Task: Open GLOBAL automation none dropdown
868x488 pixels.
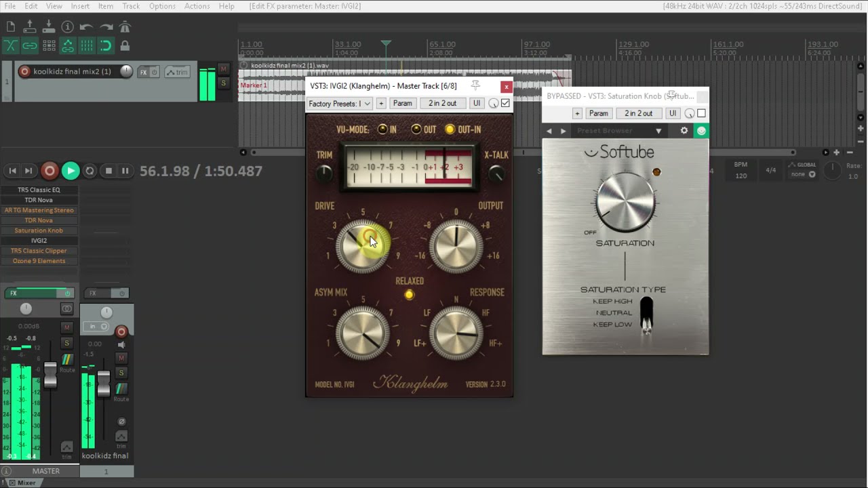Action: (803, 174)
